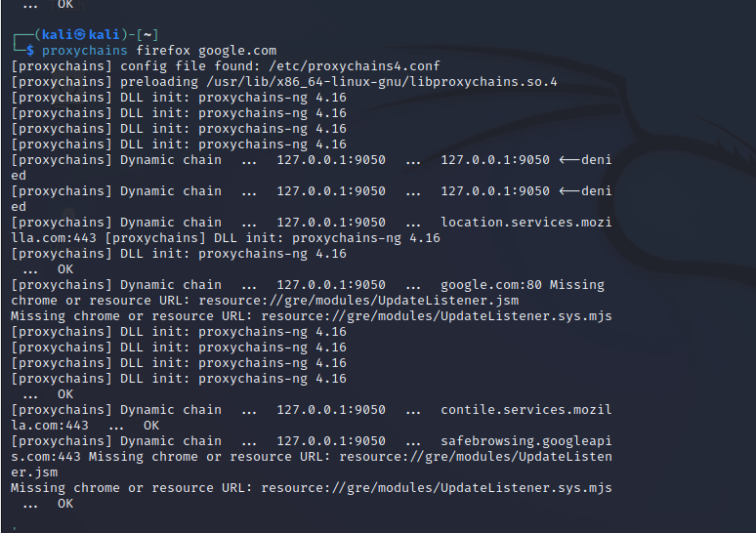Image resolution: width=756 pixels, height=533 pixels.
Task: Click 'contile.services.mozil' hostname
Action: tap(526, 410)
